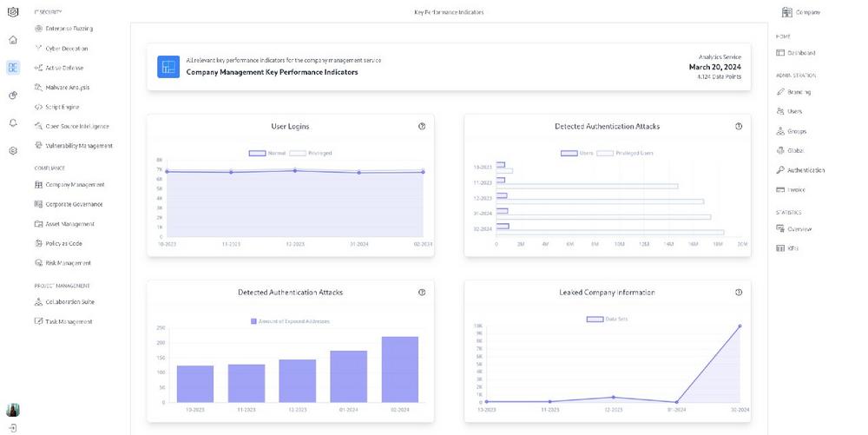Open the Vulnerability Management menu item
The image size is (868, 435).
click(73, 146)
